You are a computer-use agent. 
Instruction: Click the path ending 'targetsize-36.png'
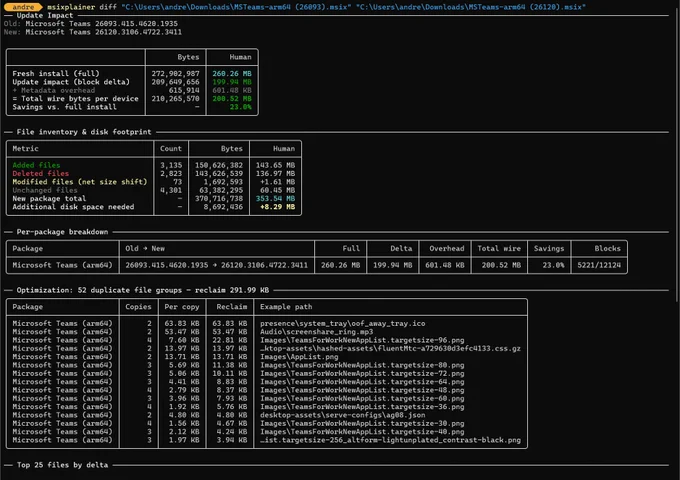pos(362,407)
